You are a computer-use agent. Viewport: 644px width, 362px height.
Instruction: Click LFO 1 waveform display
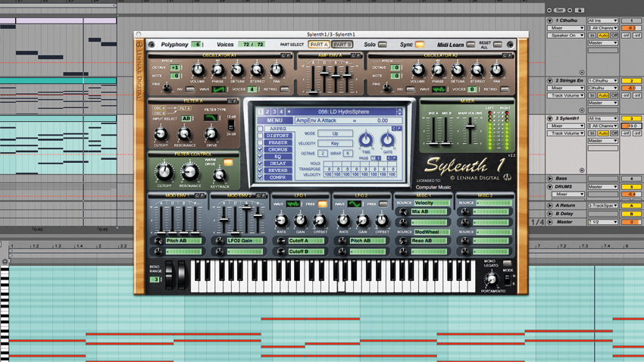coord(293,204)
